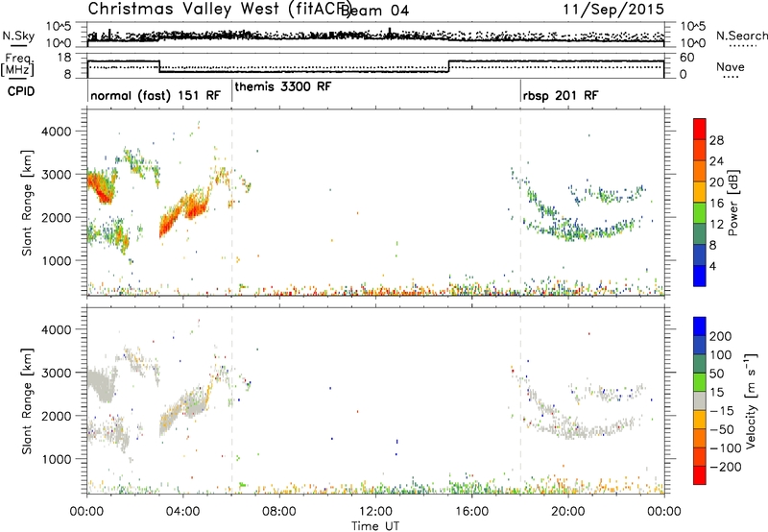
Task: Click the "16:00" time tick label
Action: (x=471, y=512)
